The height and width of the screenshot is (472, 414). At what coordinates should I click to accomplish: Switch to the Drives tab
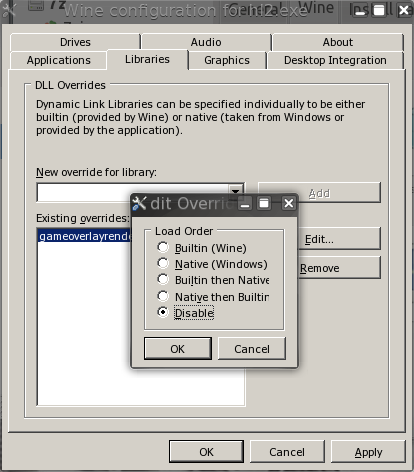[75, 42]
